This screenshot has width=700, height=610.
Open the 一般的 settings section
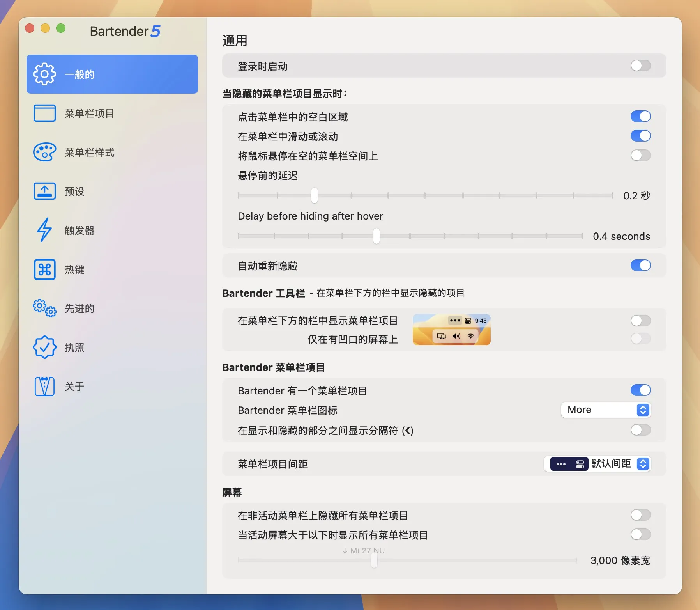112,74
